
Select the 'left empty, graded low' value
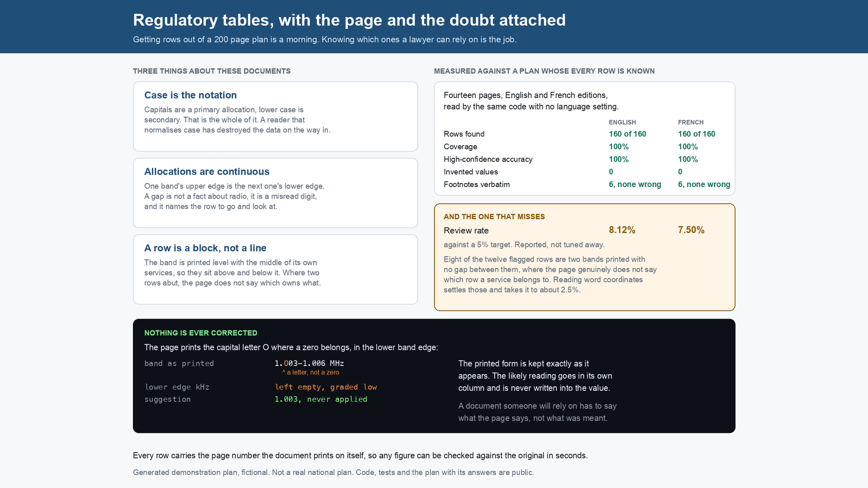coord(326,387)
